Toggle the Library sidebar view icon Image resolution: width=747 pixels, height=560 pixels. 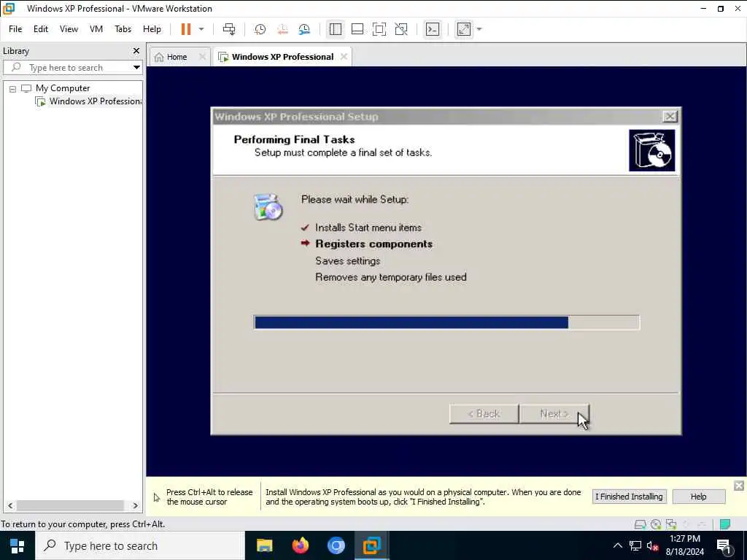(x=336, y=29)
